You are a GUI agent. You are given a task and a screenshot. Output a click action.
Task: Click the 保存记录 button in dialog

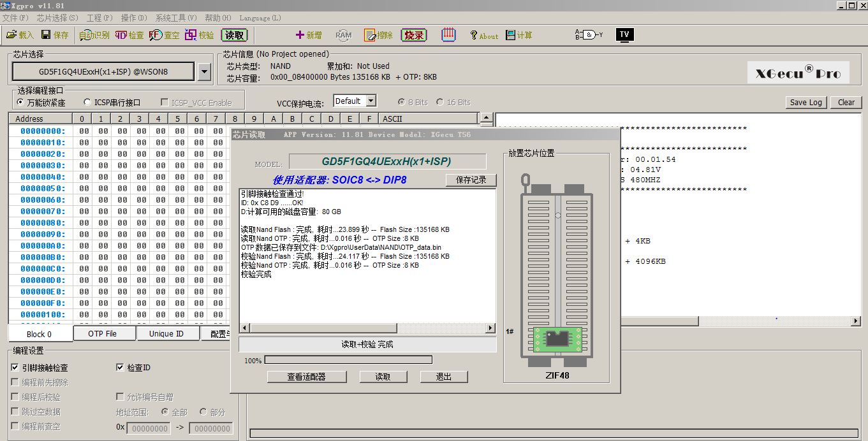[471, 180]
